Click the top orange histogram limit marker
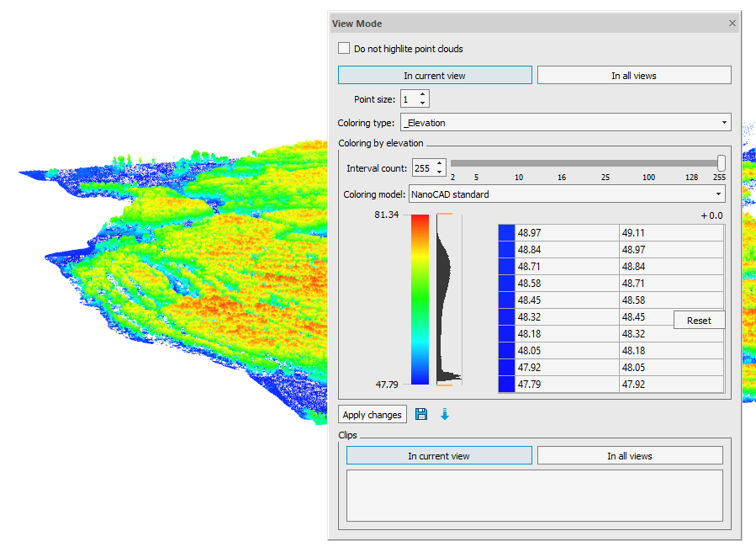 pos(445,215)
